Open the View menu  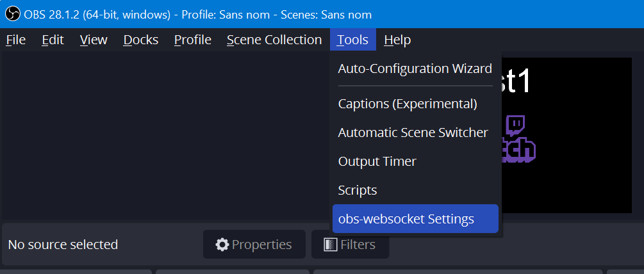coord(94,40)
